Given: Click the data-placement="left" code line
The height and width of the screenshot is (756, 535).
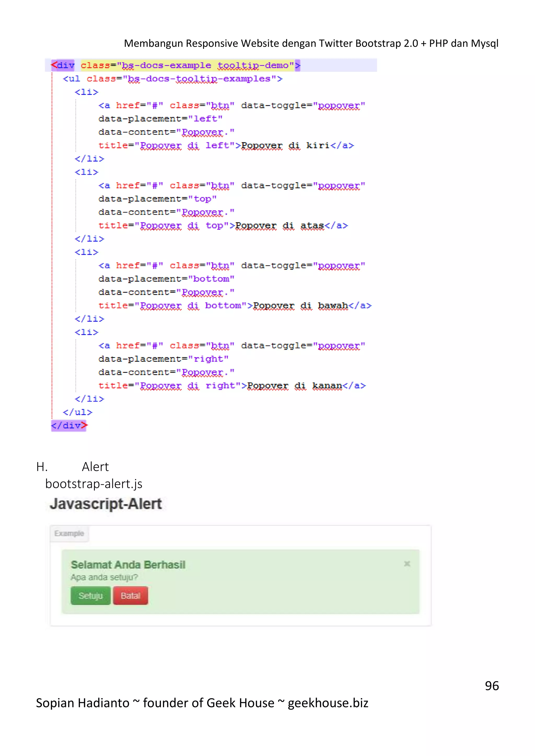Looking at the screenshot, I should (x=160, y=119).
